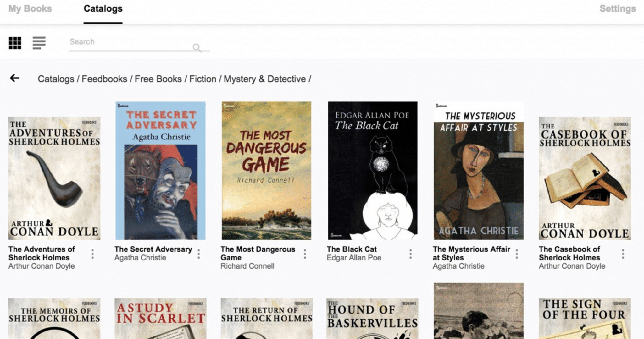Click Arthur Conan Doyle under Casebook of Sherlock Holmes

[x=572, y=266]
